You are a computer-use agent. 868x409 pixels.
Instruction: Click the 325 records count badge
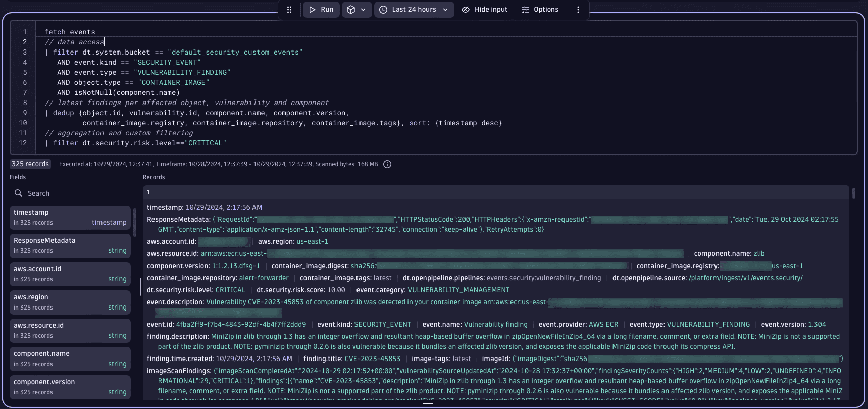tap(30, 164)
